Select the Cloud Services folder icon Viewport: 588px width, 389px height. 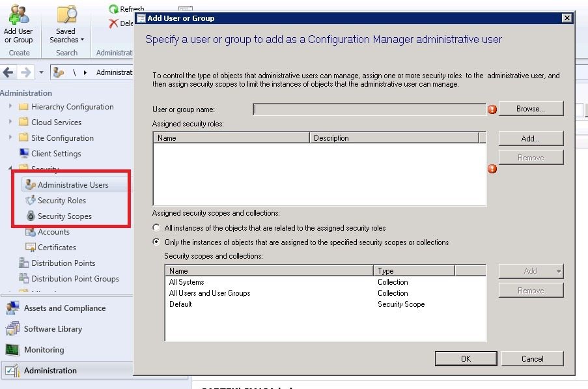coord(23,122)
